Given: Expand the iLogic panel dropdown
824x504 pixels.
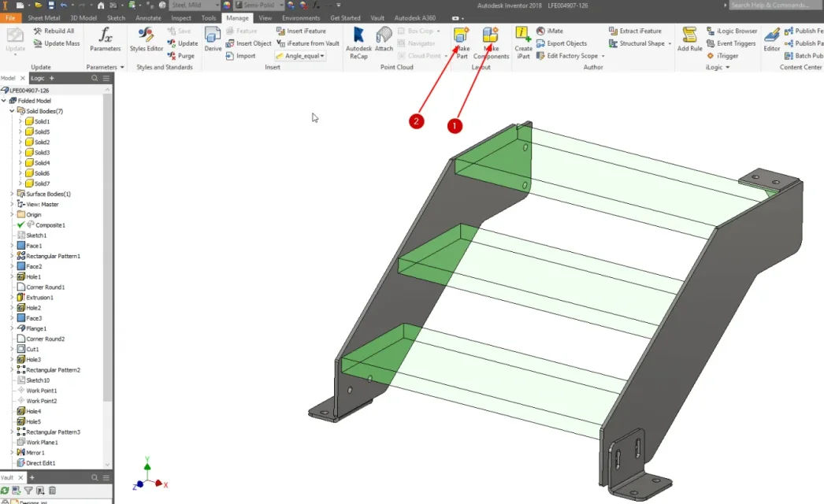Looking at the screenshot, I should (727, 67).
